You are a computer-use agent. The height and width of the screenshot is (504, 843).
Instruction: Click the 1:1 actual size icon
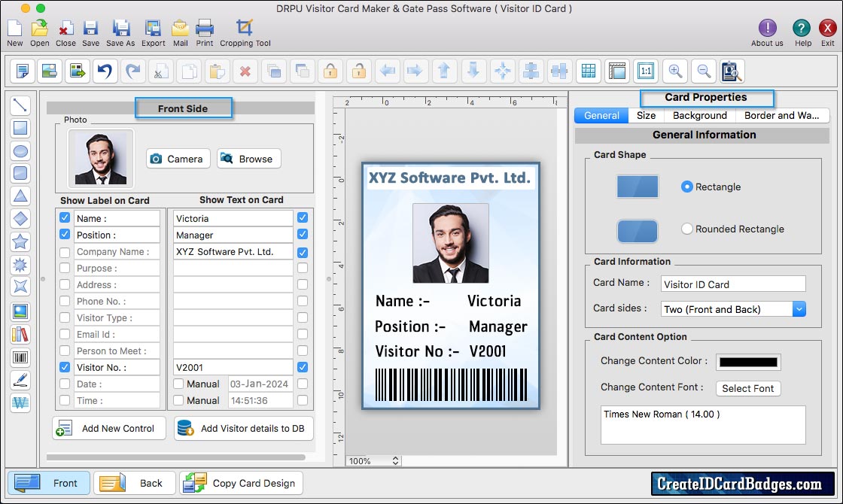pyautogui.click(x=646, y=71)
